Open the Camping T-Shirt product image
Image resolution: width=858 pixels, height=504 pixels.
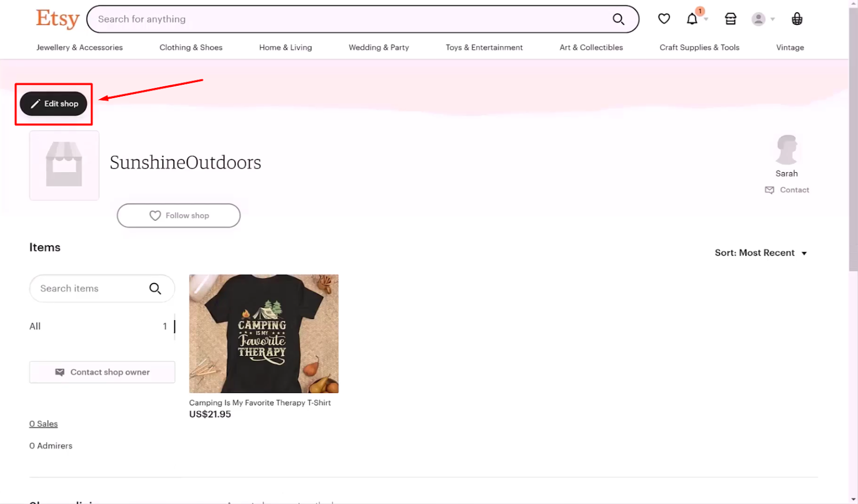tap(264, 333)
